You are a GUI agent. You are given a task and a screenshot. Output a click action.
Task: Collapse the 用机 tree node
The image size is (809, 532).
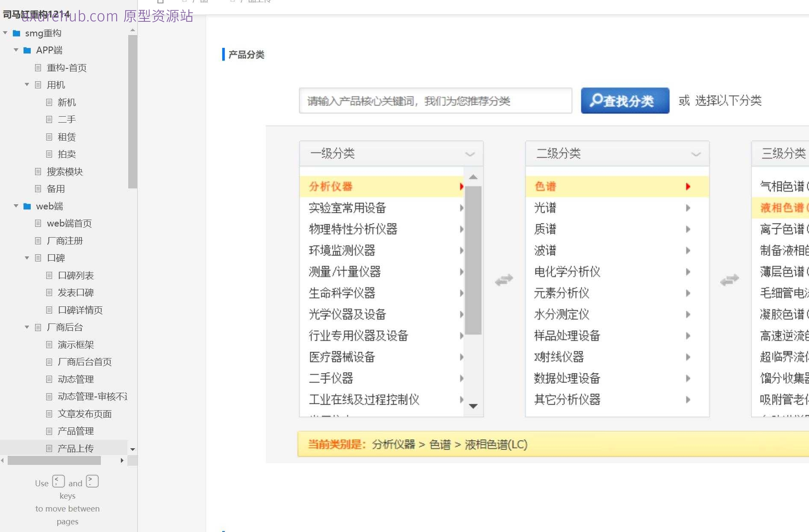pyautogui.click(x=26, y=85)
